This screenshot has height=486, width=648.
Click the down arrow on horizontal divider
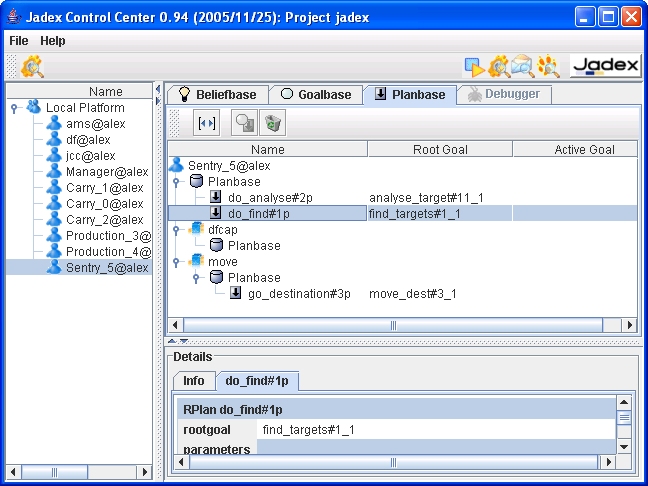pos(184,341)
